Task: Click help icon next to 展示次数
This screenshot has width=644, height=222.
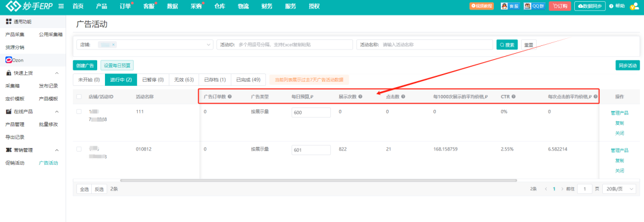Action: click(x=360, y=97)
